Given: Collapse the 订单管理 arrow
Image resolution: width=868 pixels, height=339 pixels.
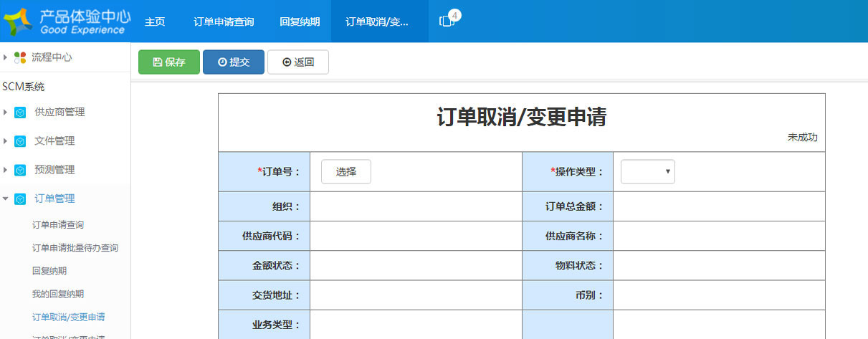Looking at the screenshot, I should pyautogui.click(x=6, y=199).
